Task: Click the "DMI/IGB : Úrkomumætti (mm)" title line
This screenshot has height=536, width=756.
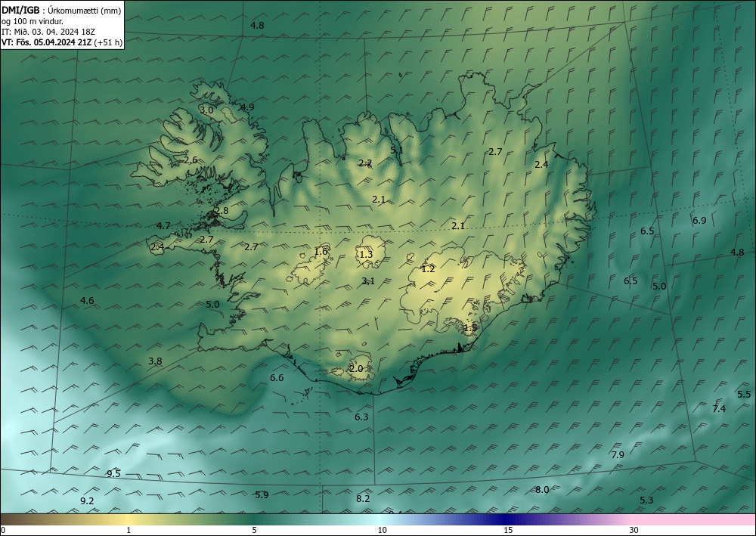Action: [x=60, y=10]
